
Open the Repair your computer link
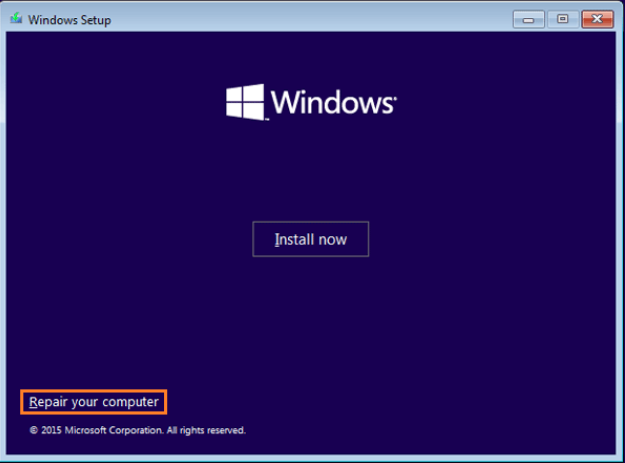pyautogui.click(x=94, y=402)
